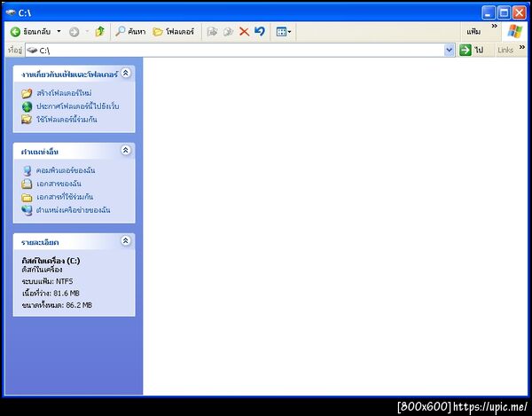Open เอกสารที่ใช้ร่วมกัน link
Screen dimensions: 532x416
[x=65, y=197]
